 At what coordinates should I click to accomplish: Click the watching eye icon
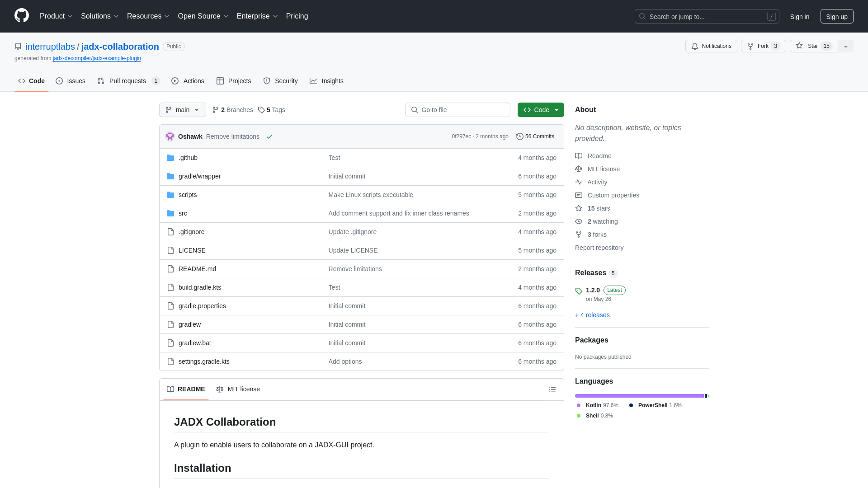[579, 221]
